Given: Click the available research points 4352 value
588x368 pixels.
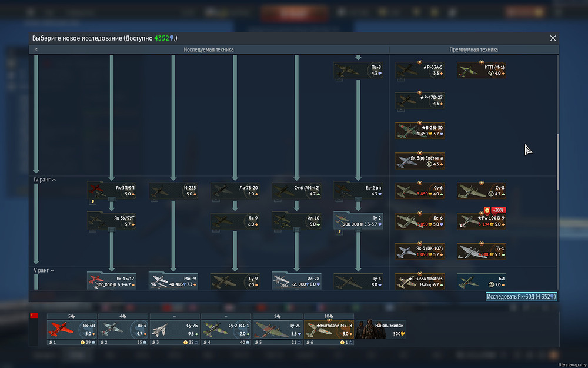Looking at the screenshot, I should click(162, 38).
